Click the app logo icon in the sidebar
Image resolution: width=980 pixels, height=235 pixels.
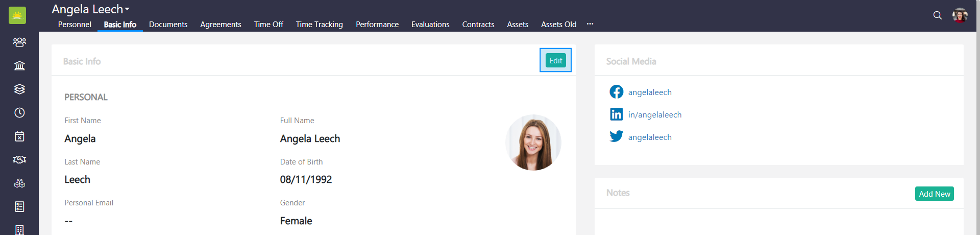17,15
